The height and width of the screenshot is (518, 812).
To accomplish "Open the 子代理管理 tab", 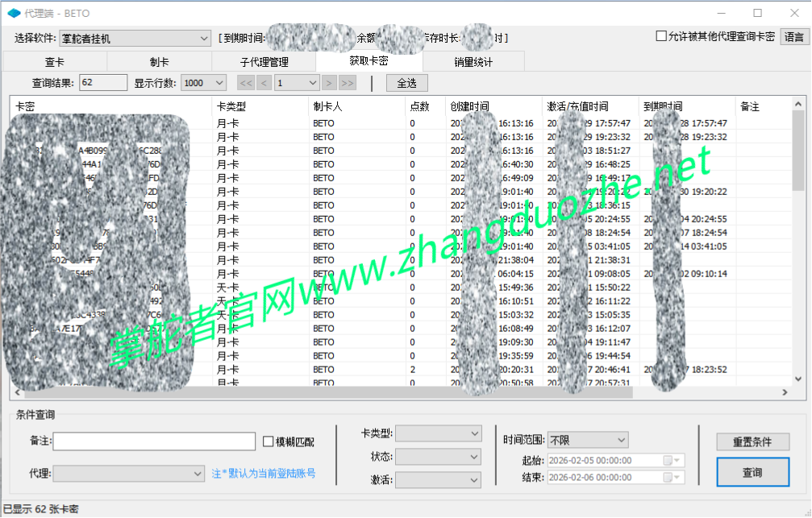I will tap(264, 62).
